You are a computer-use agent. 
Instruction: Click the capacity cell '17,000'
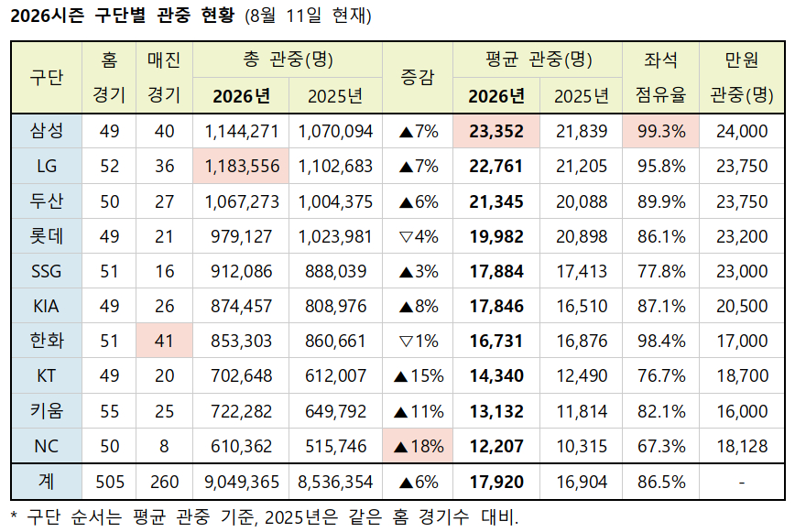(x=742, y=341)
